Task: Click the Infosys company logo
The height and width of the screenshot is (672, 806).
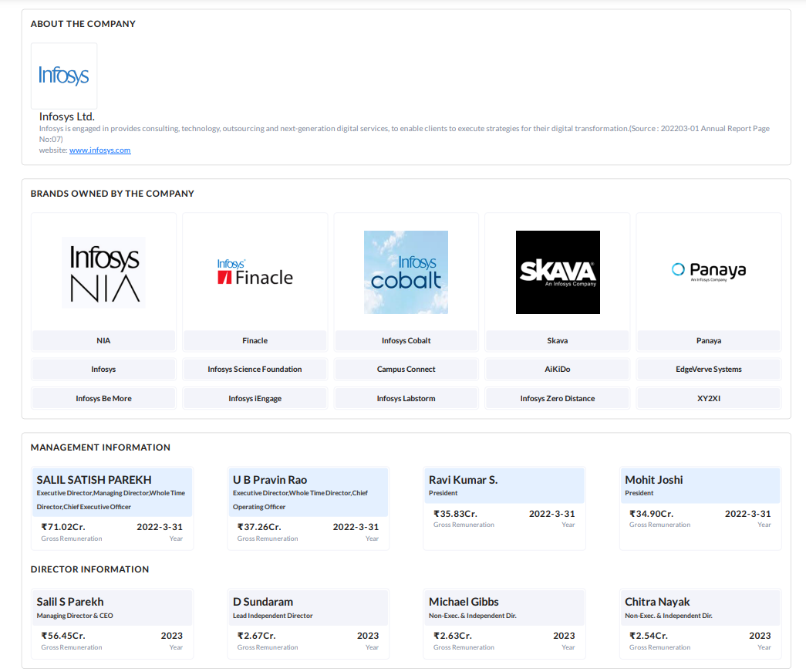Action: (x=64, y=76)
